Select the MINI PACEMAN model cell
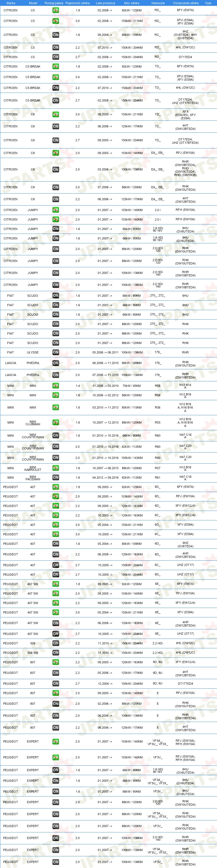217x868 pixels. [33, 478]
